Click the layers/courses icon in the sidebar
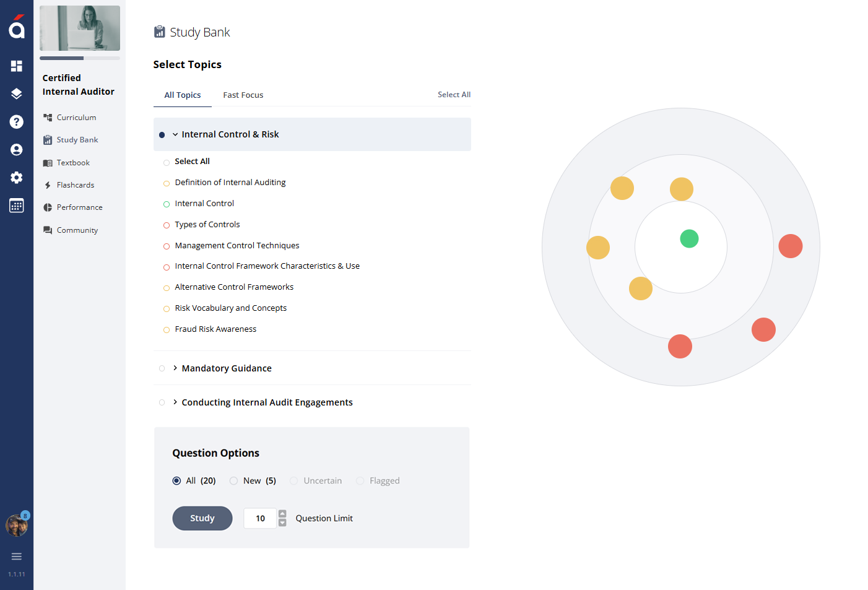The height and width of the screenshot is (590, 868). pyautogui.click(x=16, y=93)
